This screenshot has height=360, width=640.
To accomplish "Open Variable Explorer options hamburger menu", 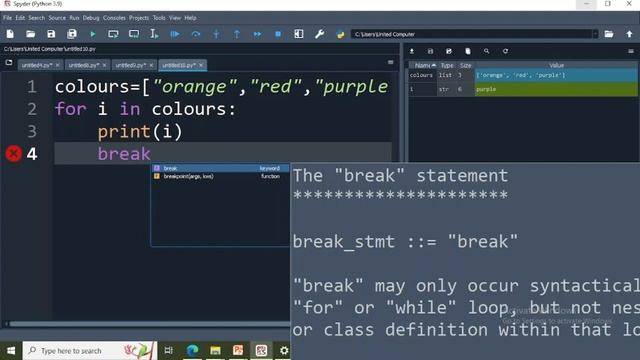I will tap(631, 51).
